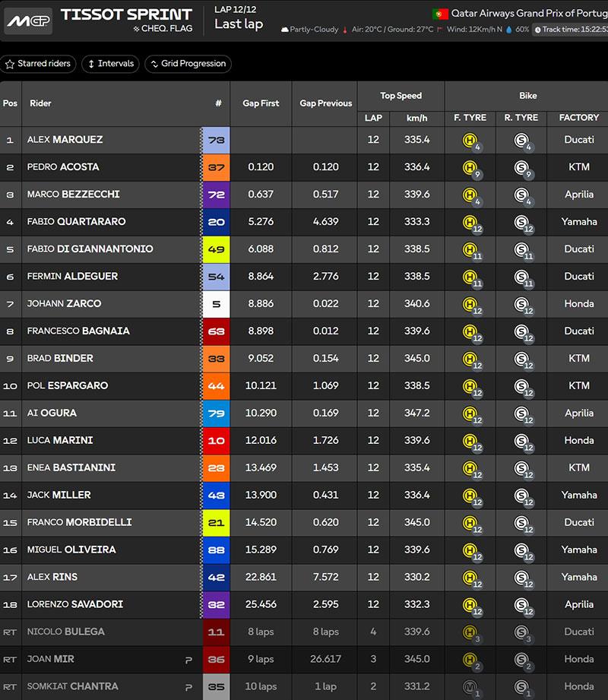Screen dimensions: 608x700
Task: Sort table by the Pos column header
Action: tap(11, 103)
